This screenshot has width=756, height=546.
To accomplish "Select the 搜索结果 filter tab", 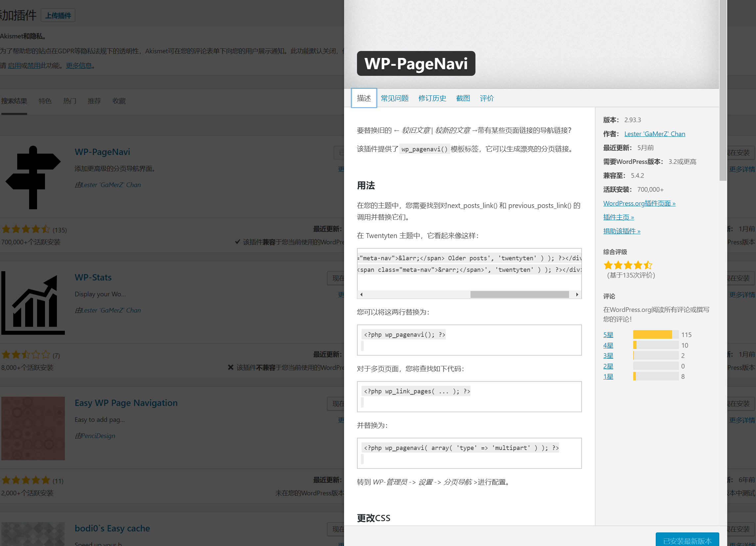I will click(14, 101).
